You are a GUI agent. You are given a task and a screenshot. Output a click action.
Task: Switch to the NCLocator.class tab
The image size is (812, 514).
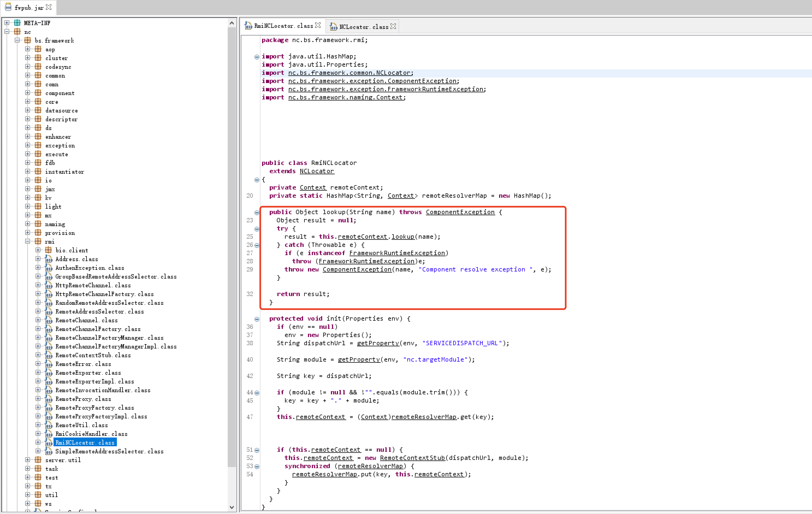(x=363, y=27)
